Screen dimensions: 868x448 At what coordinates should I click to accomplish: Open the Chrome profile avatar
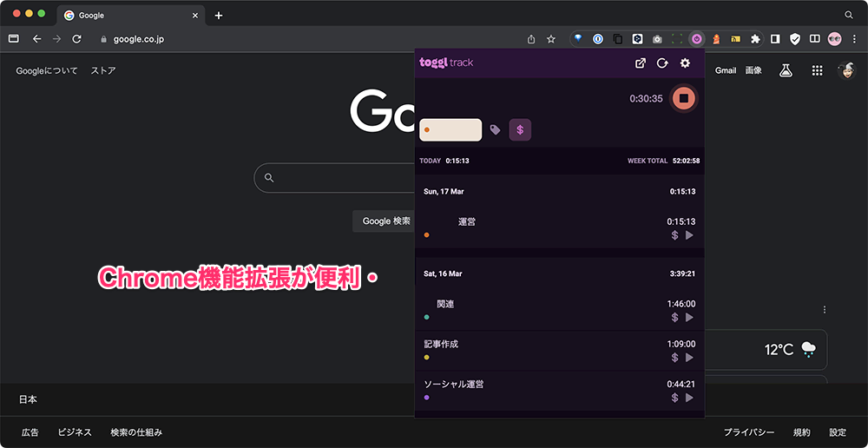(x=834, y=39)
